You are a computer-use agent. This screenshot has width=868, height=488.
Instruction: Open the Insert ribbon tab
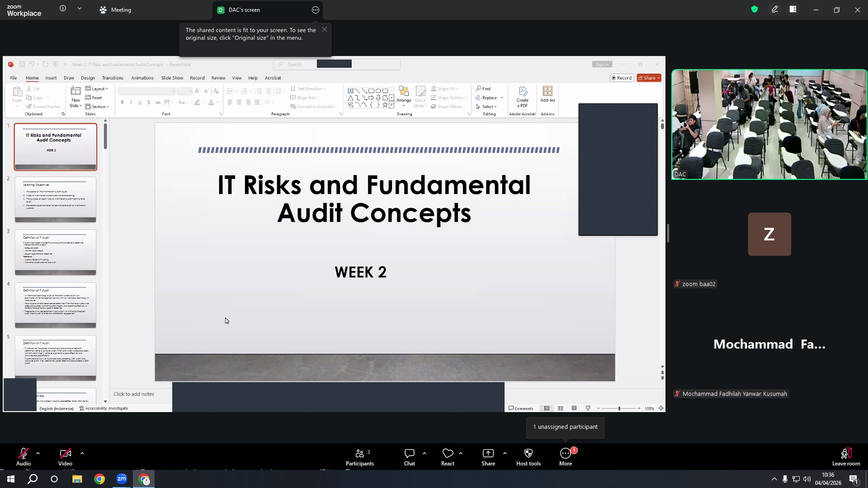click(x=51, y=78)
